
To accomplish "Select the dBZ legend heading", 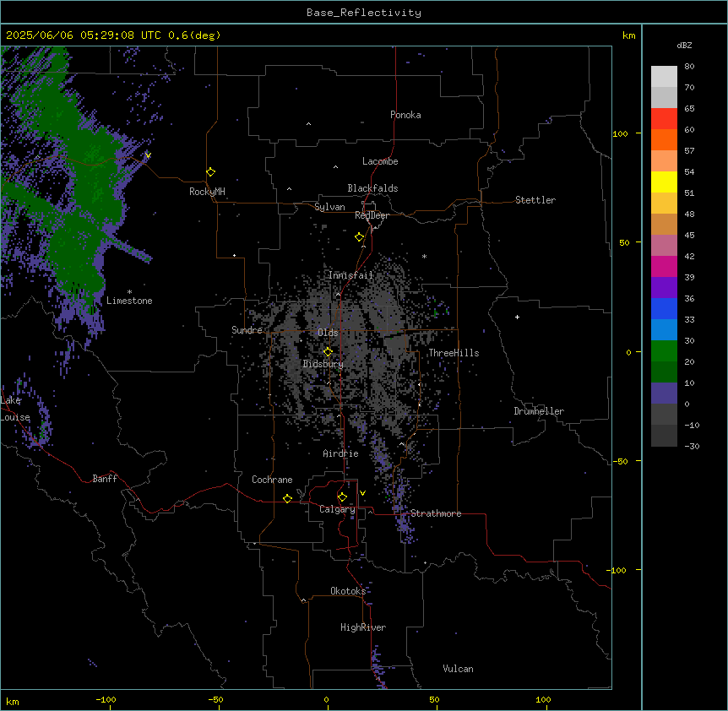I will [684, 45].
